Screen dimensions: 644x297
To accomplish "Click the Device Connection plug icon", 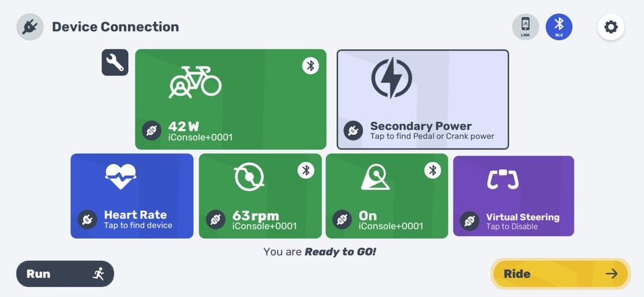I will 30,27.
